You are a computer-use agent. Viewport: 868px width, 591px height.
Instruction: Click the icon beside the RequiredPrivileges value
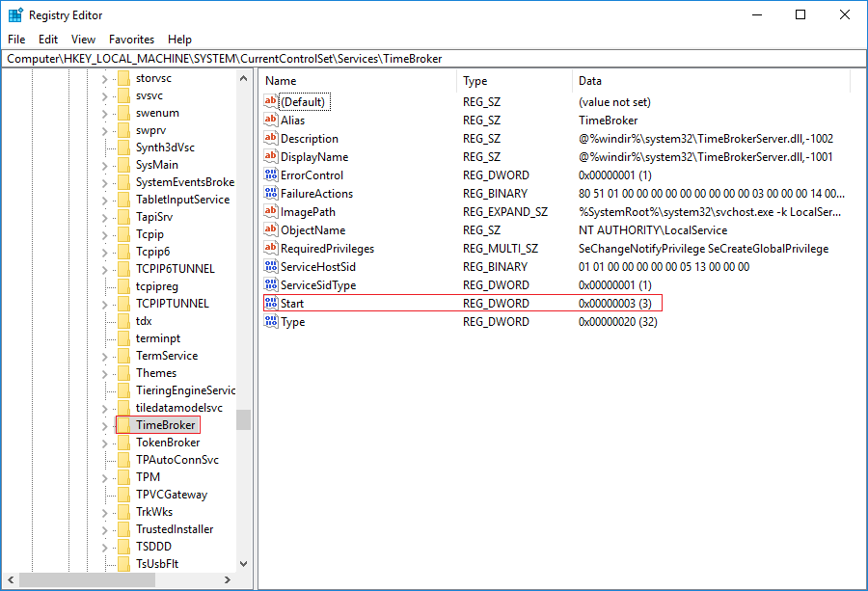(x=271, y=249)
